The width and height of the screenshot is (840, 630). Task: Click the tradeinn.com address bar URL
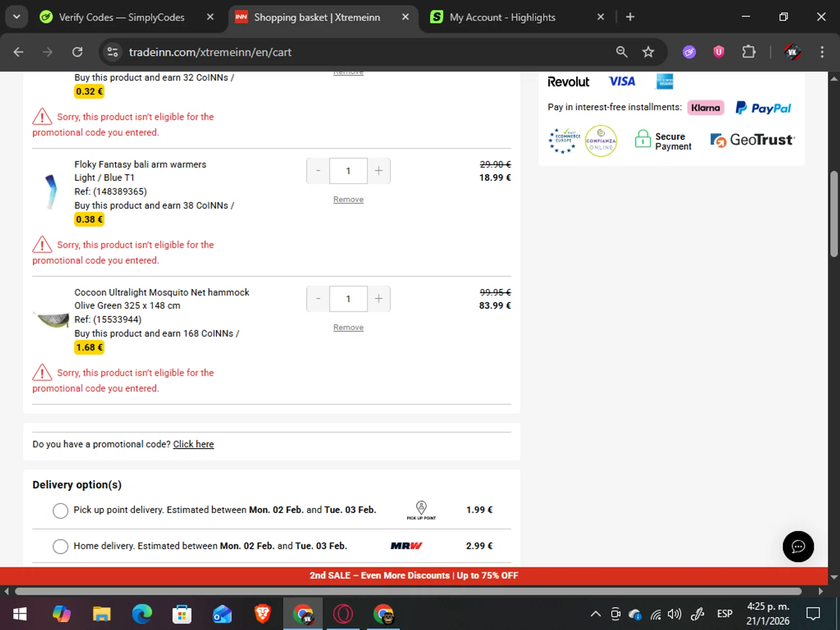210,52
